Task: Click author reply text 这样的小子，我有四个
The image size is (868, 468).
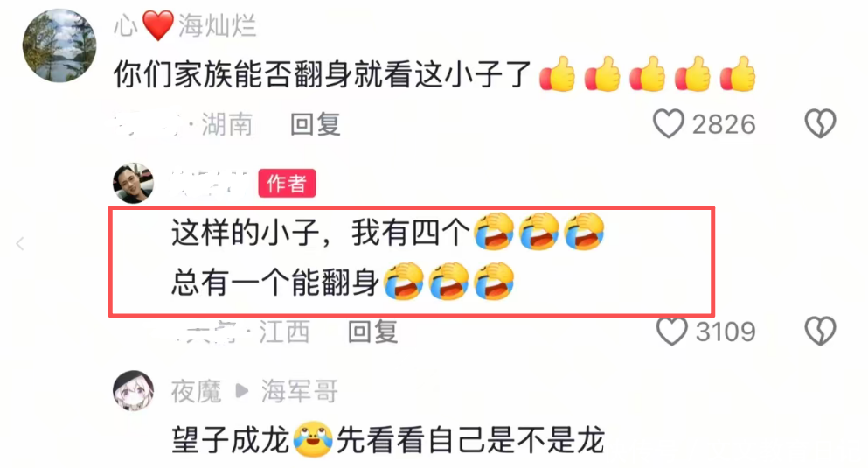Action: pos(321,232)
